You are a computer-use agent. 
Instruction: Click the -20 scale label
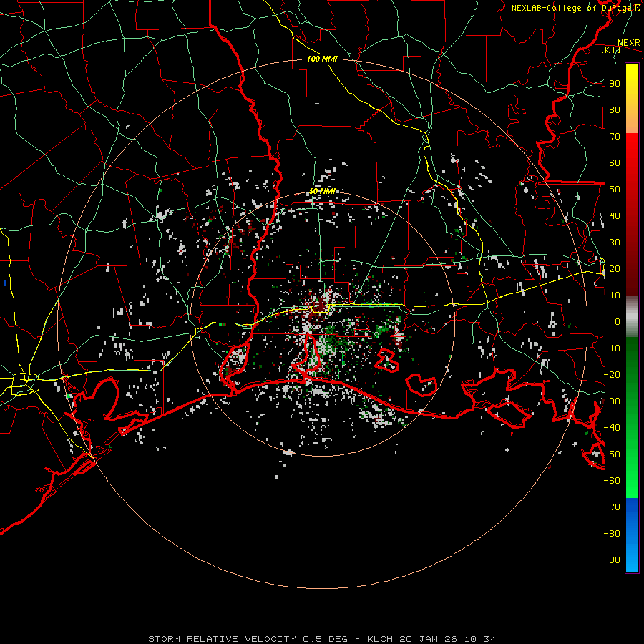coord(612,374)
